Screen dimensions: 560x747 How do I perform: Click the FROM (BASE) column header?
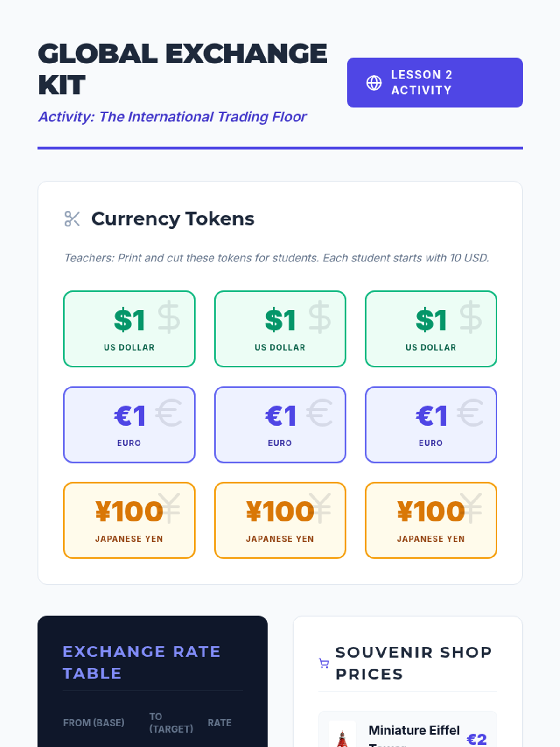tap(94, 723)
